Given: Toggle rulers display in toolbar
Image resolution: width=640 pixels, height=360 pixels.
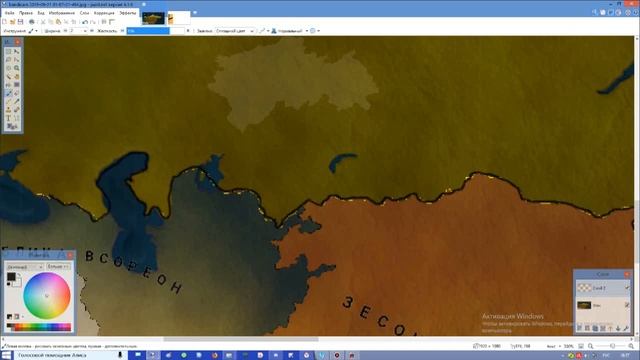Looking at the screenshot, I should [112, 22].
